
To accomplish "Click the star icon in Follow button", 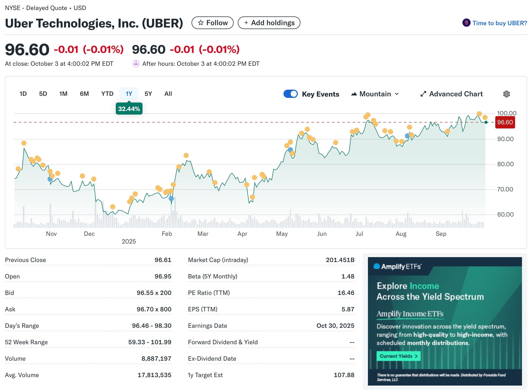I will point(201,23).
